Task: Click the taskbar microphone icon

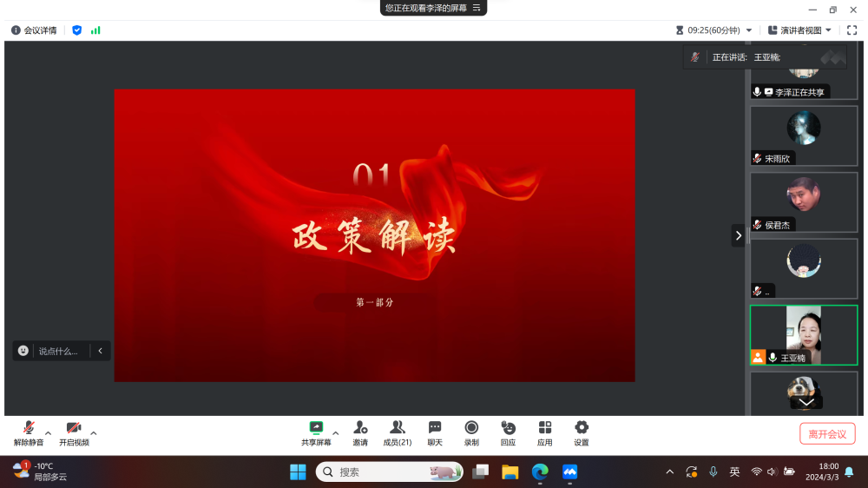Action: (x=713, y=472)
